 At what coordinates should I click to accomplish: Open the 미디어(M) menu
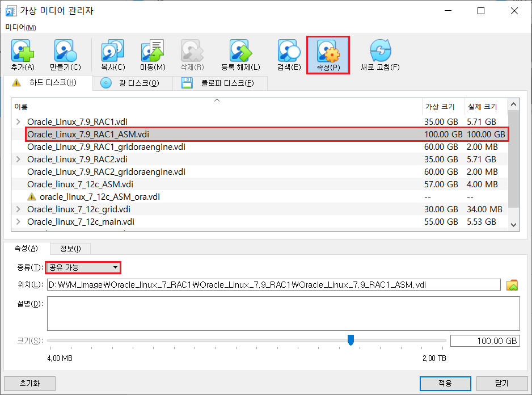click(20, 27)
